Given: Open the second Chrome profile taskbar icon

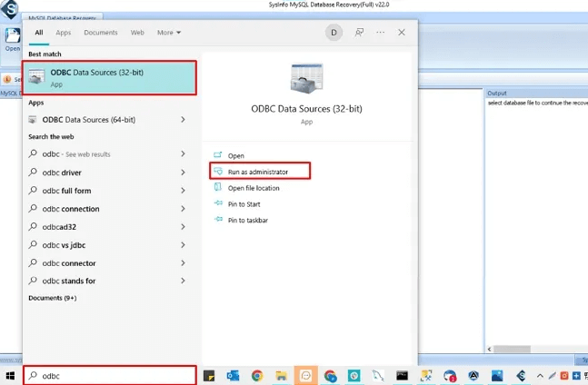Looking at the screenshot, I should coord(330,376).
